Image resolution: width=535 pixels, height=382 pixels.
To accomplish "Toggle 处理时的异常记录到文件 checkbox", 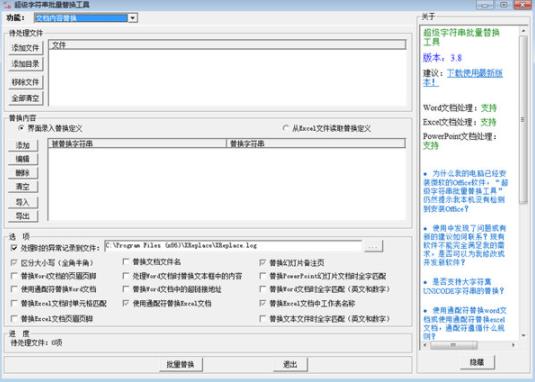I will pyautogui.click(x=14, y=248).
